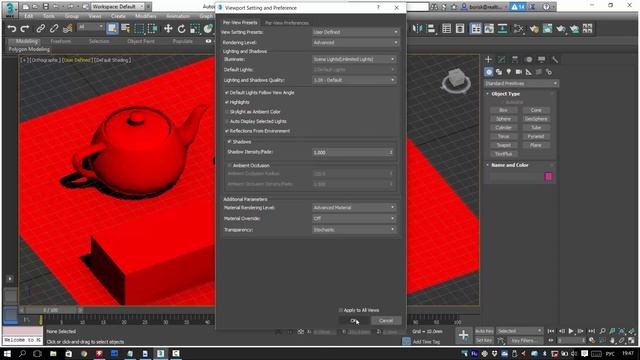The width and height of the screenshot is (640, 360).
Task: Open the Illuminate with dropdown
Action: [354, 59]
